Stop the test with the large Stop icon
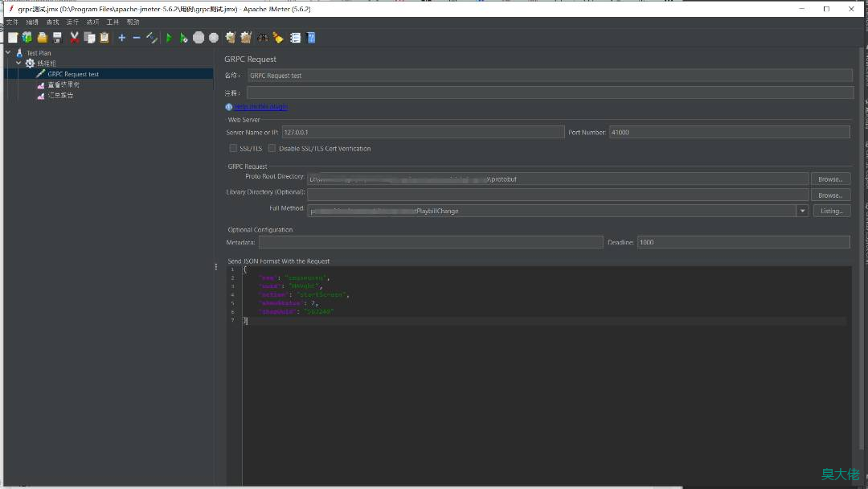Image resolution: width=868 pixels, height=489 pixels. coord(199,38)
